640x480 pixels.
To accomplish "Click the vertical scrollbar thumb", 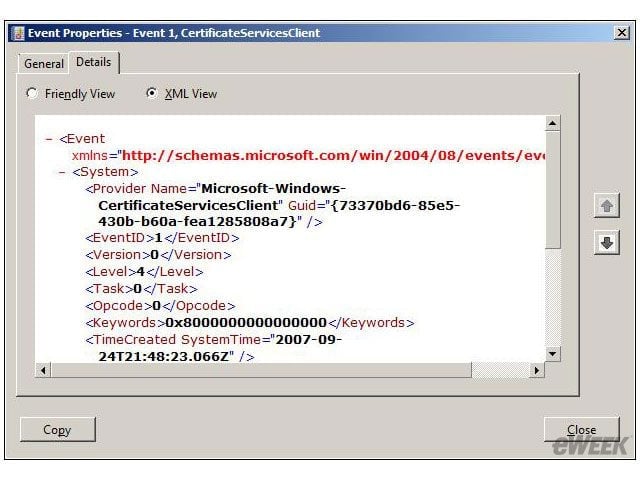I will [552, 189].
